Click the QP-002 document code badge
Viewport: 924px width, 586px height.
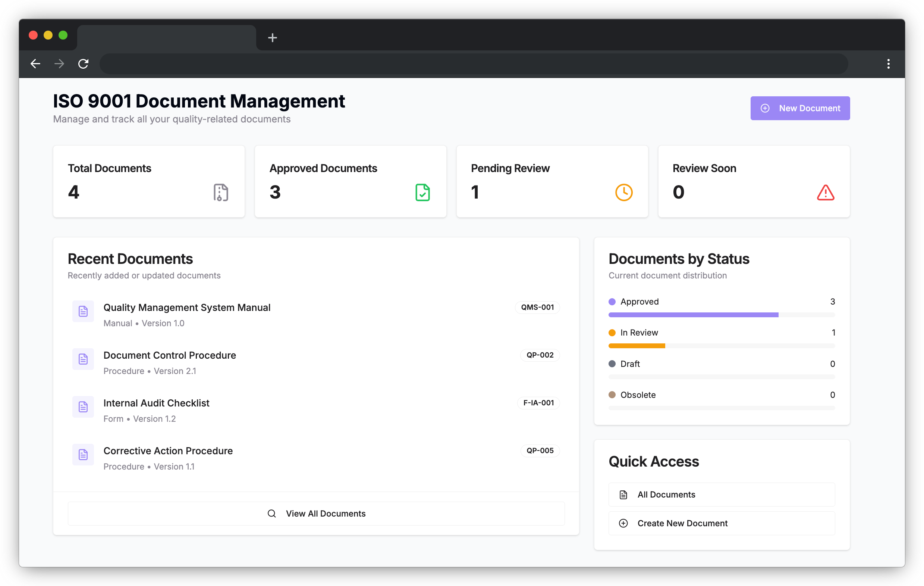(x=540, y=355)
